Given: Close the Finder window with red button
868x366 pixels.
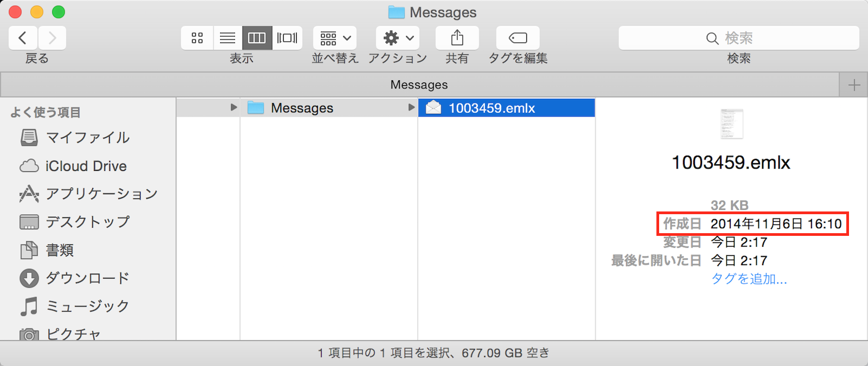Looking at the screenshot, I should point(15,11).
